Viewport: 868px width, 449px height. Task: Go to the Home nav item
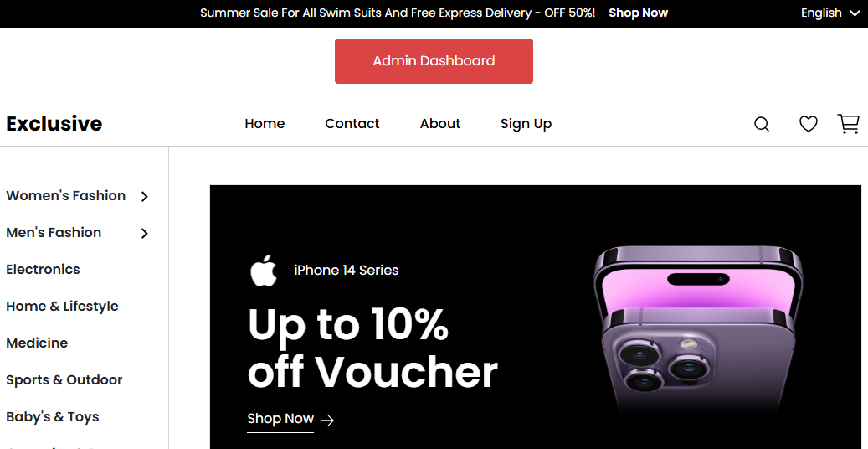[x=265, y=124]
